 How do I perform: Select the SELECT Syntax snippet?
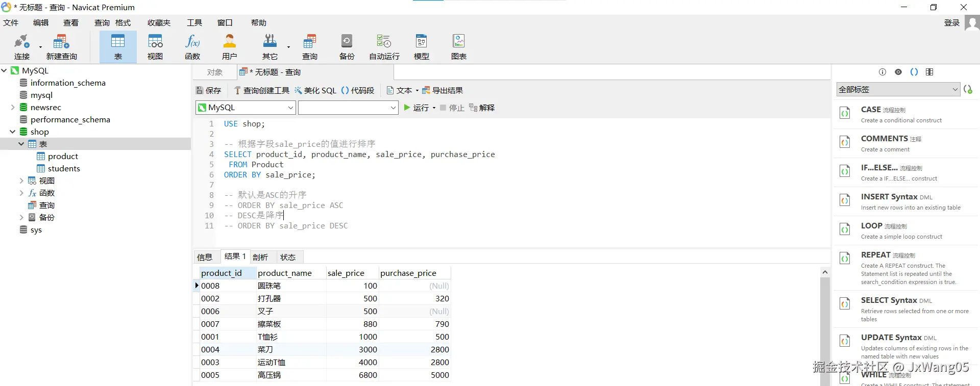tap(906, 309)
